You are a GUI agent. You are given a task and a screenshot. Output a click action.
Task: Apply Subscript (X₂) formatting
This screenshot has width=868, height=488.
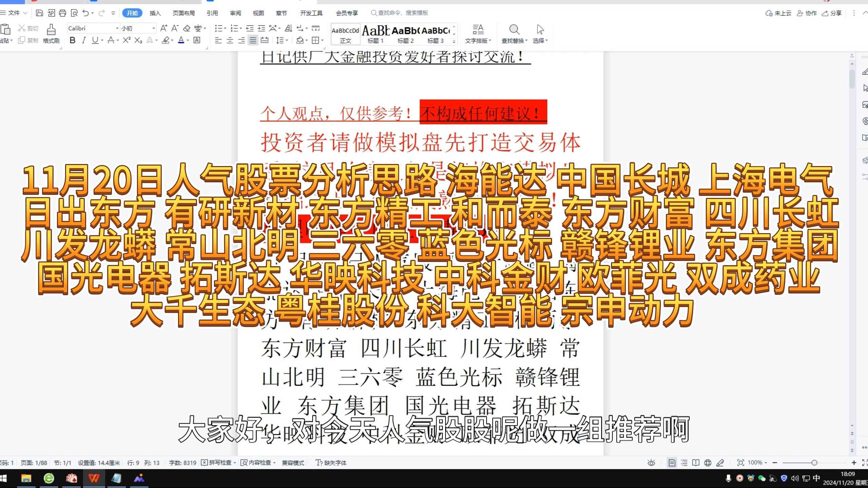138,40
